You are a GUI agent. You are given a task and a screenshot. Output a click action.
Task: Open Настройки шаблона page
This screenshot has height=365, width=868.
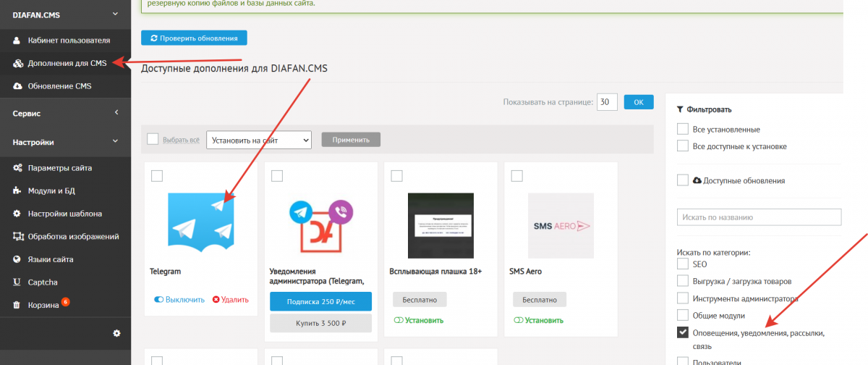click(x=65, y=214)
